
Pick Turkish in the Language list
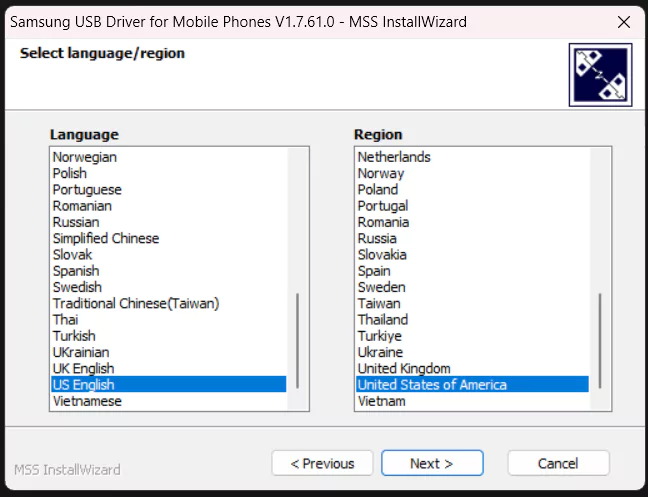[169, 336]
